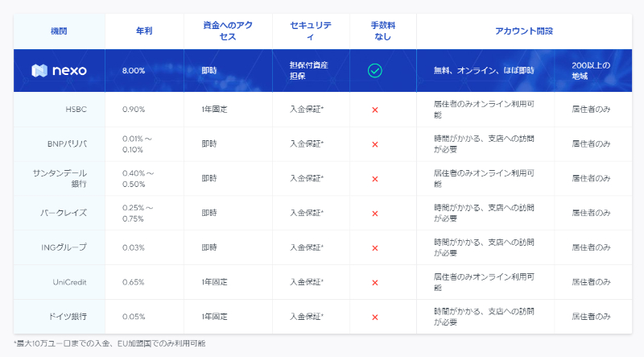This screenshot has width=644, height=357.
Task: Click the red X in BNPパリバ row
Action: pos(374,144)
